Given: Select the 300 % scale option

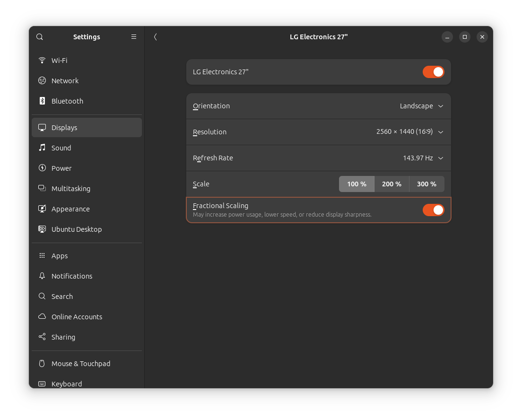Looking at the screenshot, I should (426, 184).
